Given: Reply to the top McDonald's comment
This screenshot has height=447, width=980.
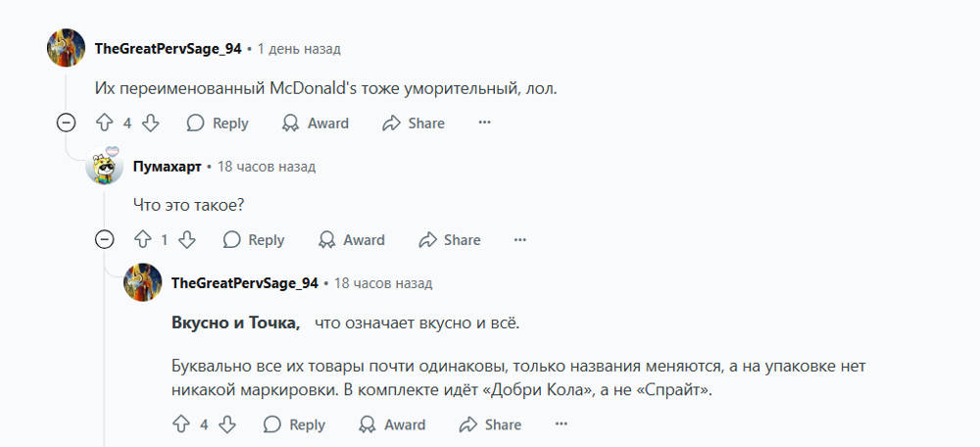Looking at the screenshot, I should click(x=218, y=124).
